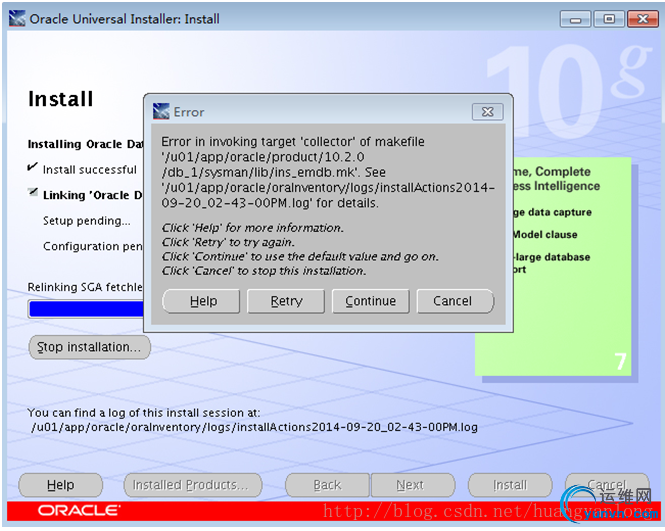Viewport: 665px width, 531px height.
Task: Open Help at installer bottom bar
Action: 61,485
